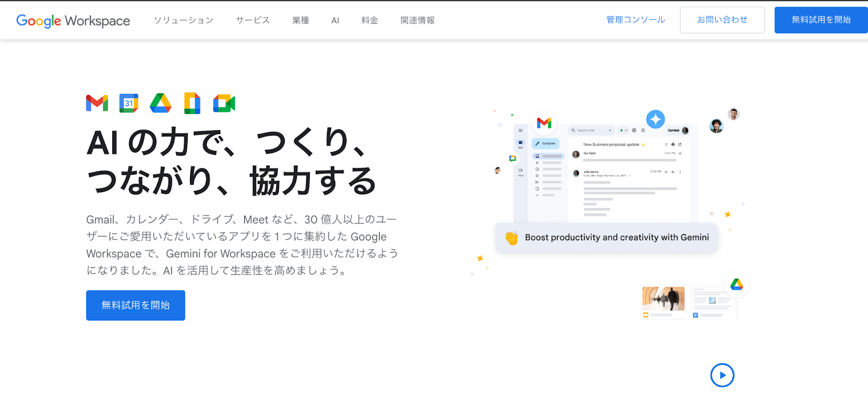Click the yellow and blue Google Docs icon

pyautogui.click(x=192, y=103)
